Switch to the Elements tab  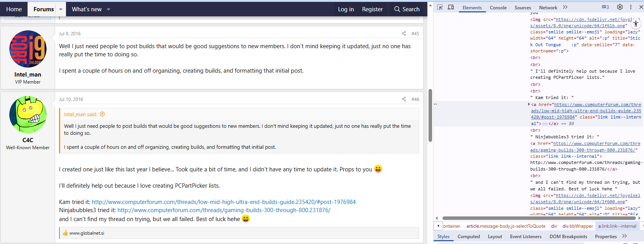point(472,8)
